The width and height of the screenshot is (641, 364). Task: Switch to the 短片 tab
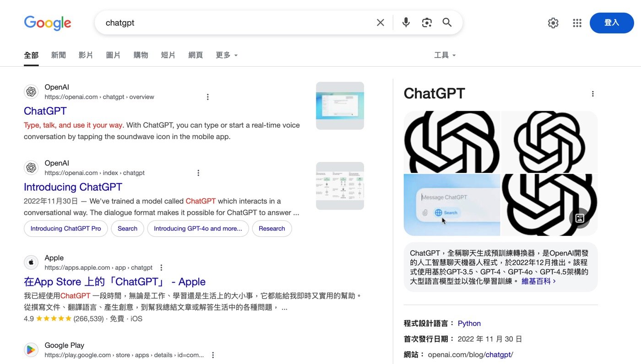pyautogui.click(x=168, y=55)
